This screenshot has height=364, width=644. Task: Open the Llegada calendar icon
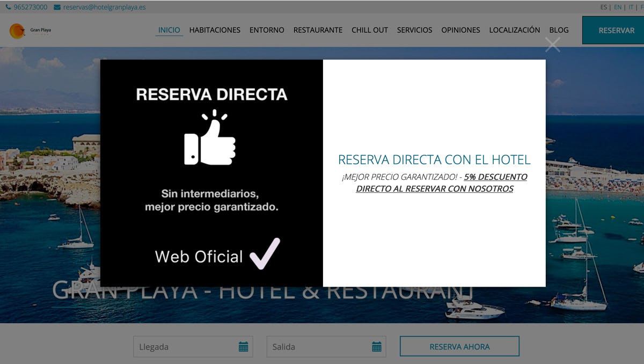[243, 347]
